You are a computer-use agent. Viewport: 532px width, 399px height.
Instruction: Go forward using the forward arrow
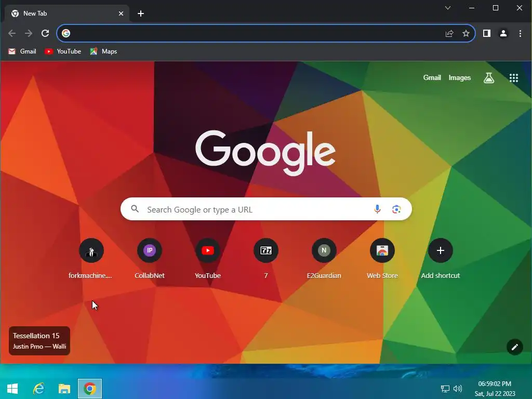tap(29, 33)
